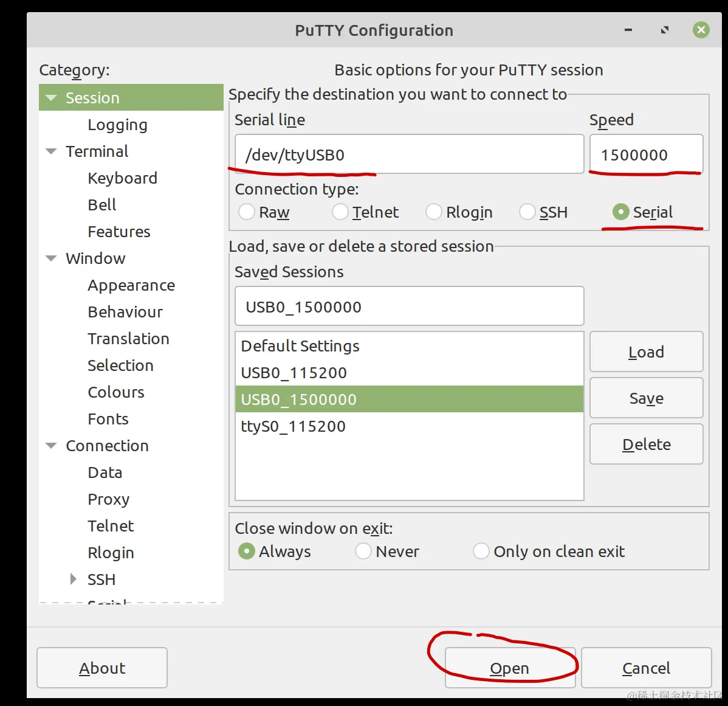Select USB0_1500000 in the sessions list
Screen dimensions: 728x706
[x=410, y=399]
